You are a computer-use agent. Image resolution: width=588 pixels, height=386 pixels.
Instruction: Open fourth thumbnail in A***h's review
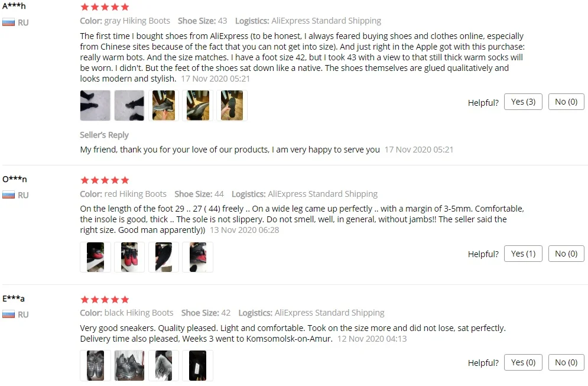(197, 105)
